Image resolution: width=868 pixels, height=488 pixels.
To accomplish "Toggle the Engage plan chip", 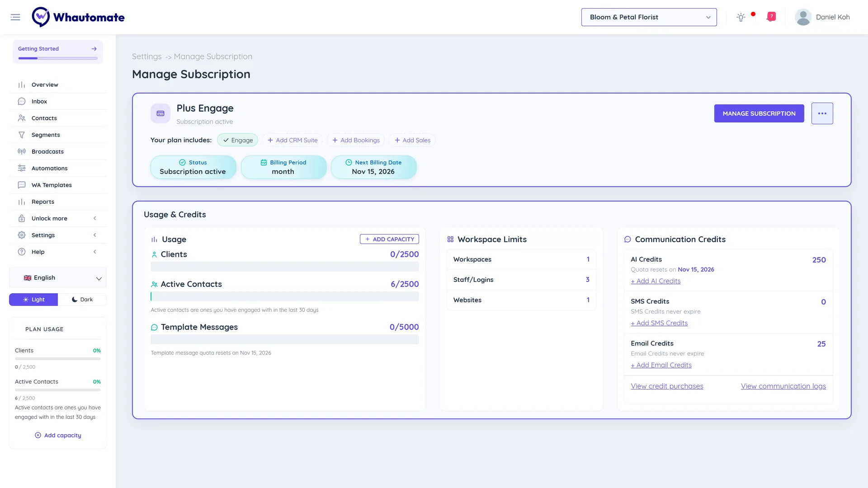I will (238, 140).
